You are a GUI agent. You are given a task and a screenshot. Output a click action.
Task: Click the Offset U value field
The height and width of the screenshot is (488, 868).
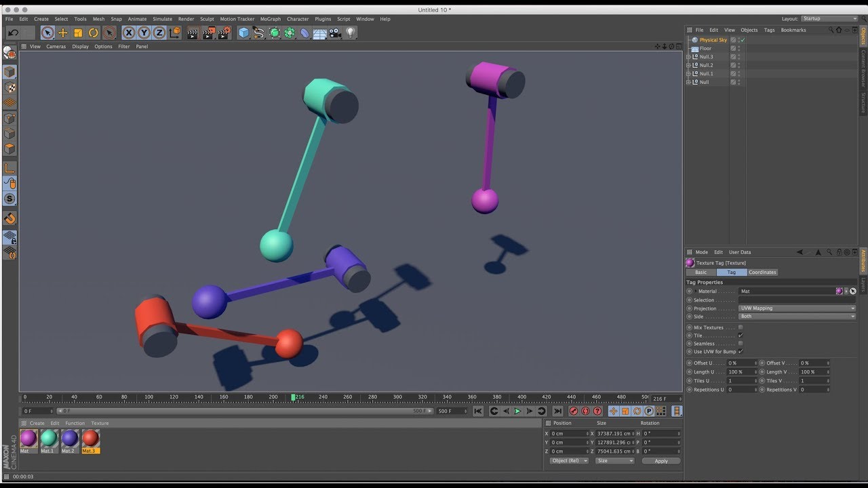point(741,363)
